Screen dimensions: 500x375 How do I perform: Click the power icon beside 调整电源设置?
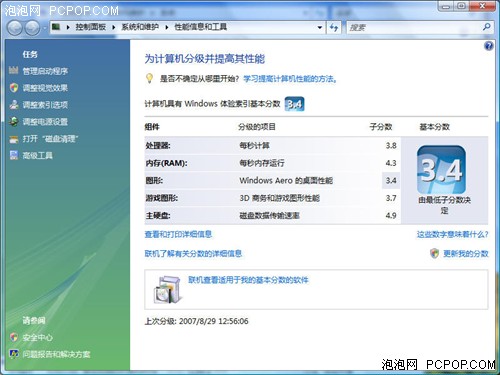[14, 122]
